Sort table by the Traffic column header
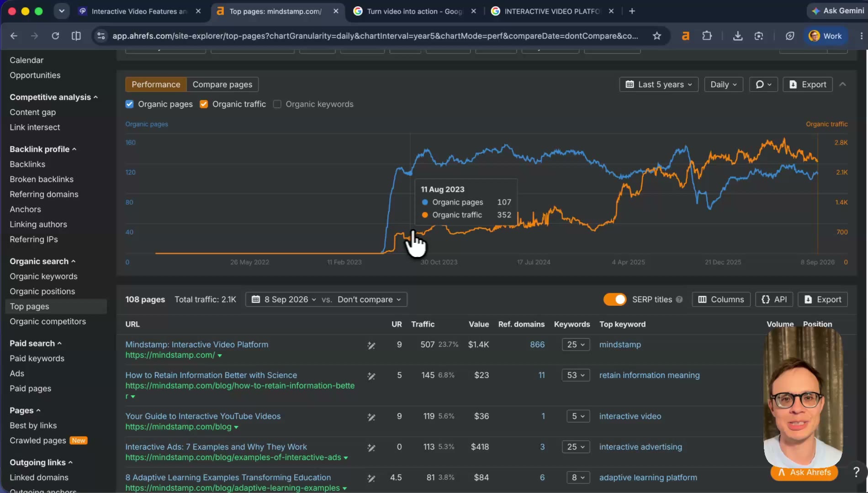The height and width of the screenshot is (493, 868). pyautogui.click(x=423, y=324)
